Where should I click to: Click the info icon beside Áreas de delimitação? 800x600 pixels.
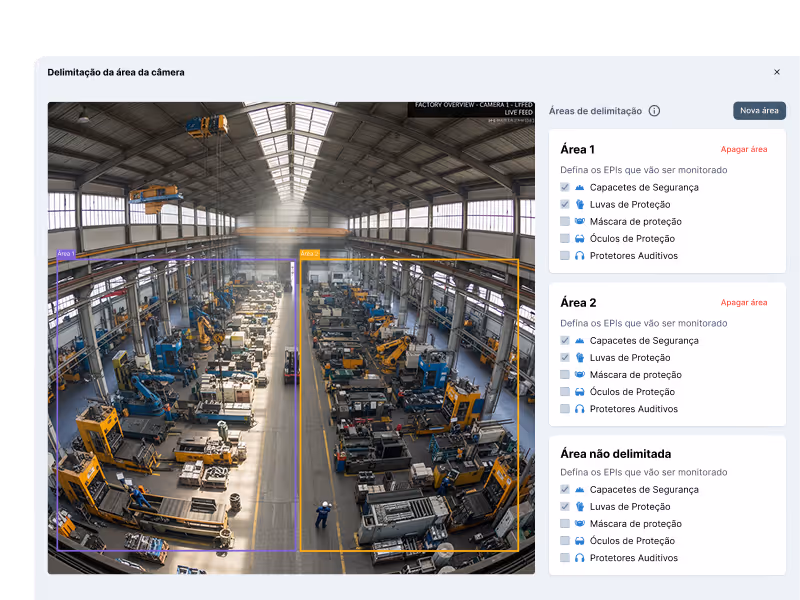click(654, 111)
